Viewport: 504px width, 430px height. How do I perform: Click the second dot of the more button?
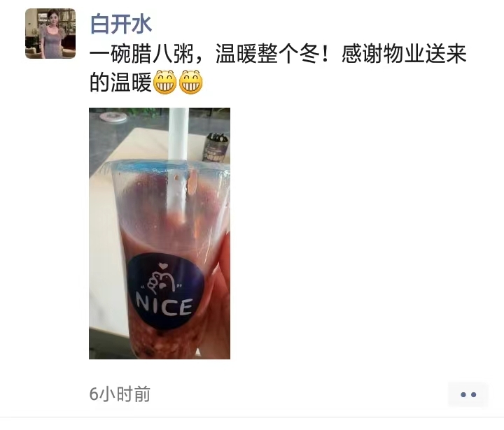coord(473,394)
